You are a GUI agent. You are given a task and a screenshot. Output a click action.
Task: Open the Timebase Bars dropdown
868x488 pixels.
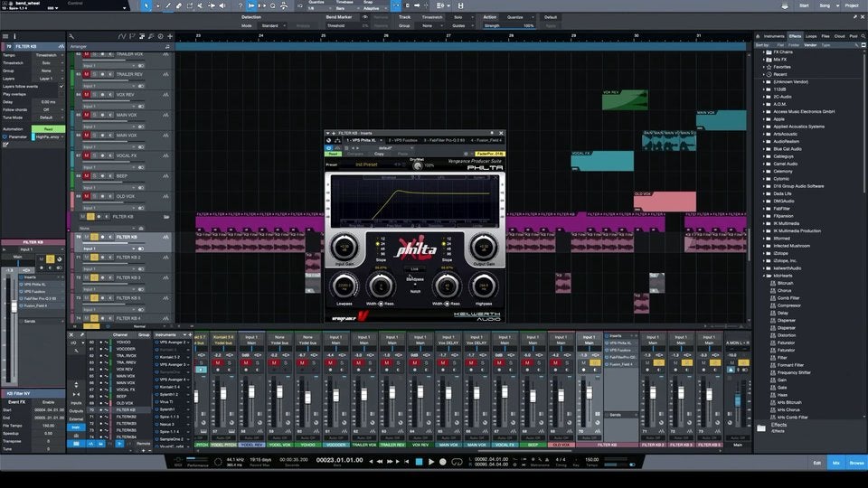click(346, 8)
